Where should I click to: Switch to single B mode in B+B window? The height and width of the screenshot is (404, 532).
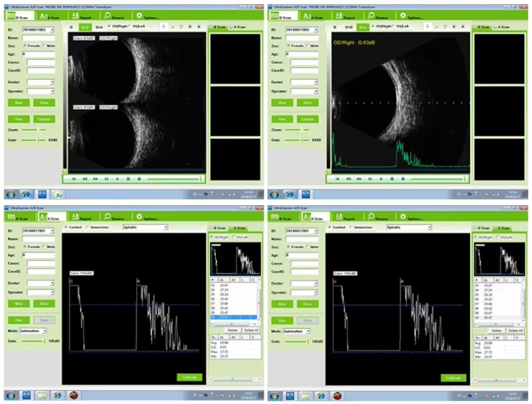coord(71,27)
